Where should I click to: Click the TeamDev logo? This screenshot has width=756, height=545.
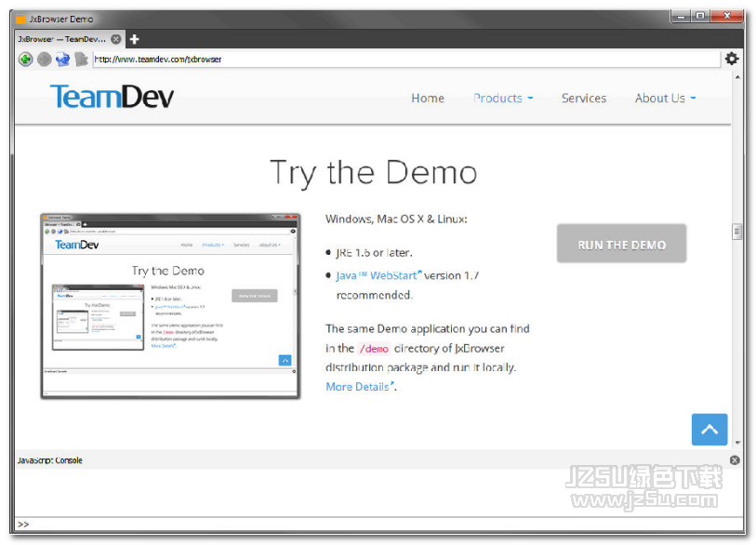tap(112, 97)
